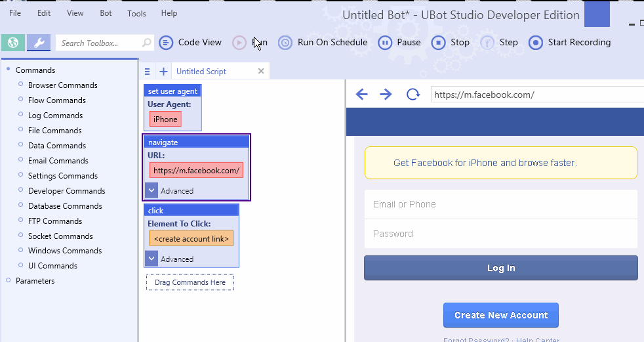Click the toolbox search magnifier icon

click(x=147, y=43)
